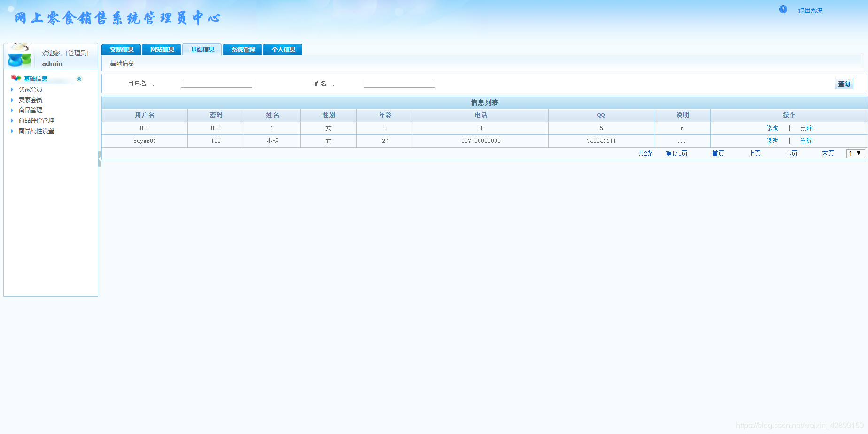This screenshot has height=434, width=868.
Task: Click the admin user avatar icon
Action: [19, 55]
